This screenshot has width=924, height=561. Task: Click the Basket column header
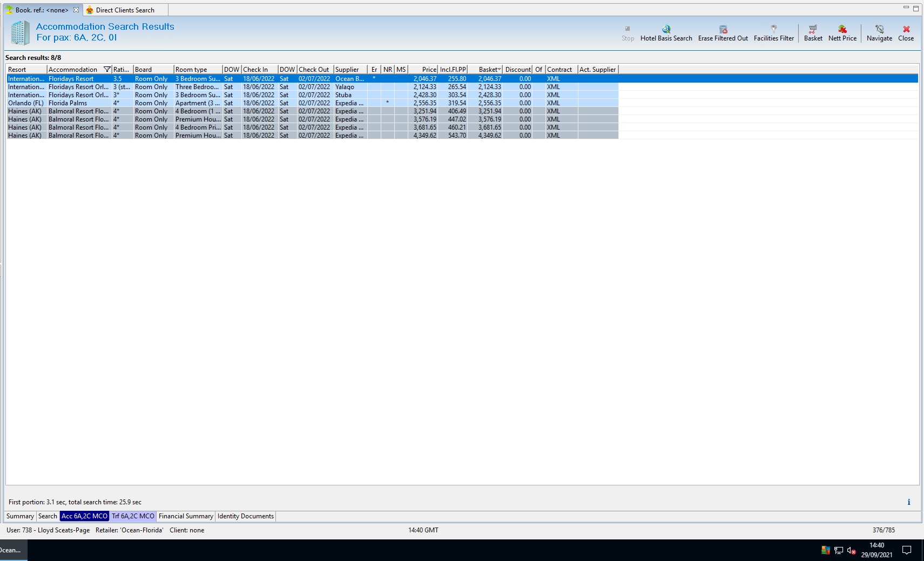(x=485, y=70)
